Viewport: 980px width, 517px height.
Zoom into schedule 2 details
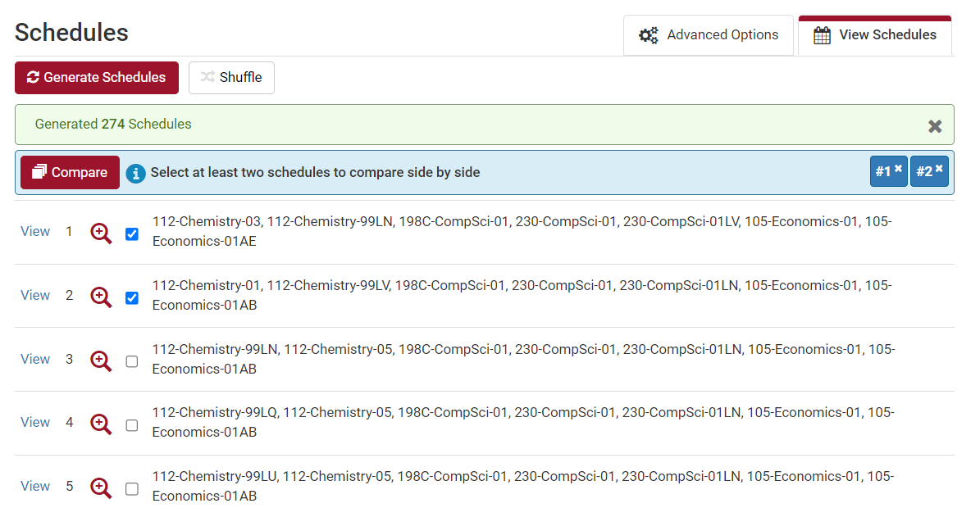tap(101, 297)
